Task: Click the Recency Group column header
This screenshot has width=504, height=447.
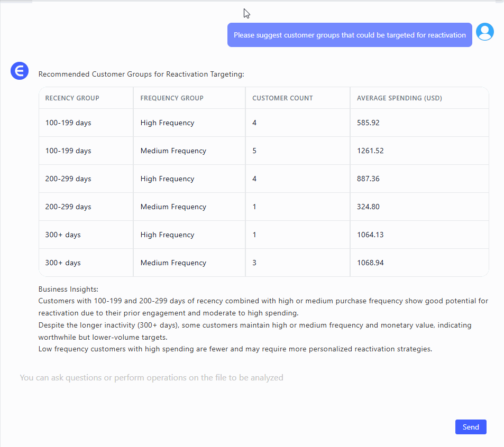Action: pyautogui.click(x=72, y=98)
